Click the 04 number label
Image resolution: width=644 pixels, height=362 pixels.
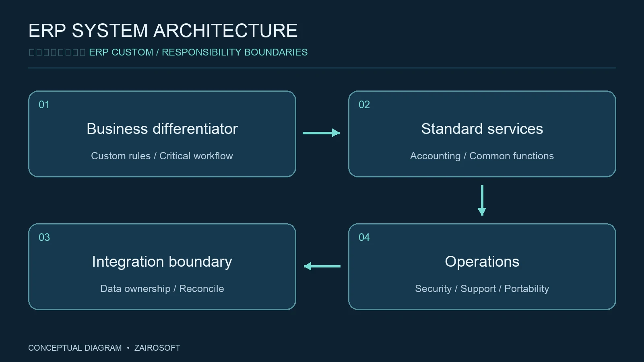tap(364, 237)
